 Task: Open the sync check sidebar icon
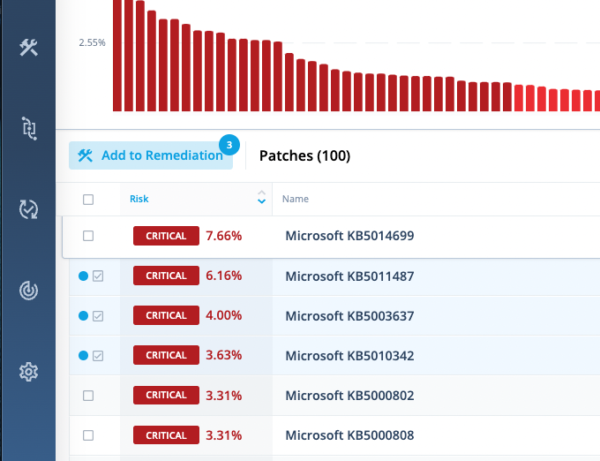tap(29, 209)
